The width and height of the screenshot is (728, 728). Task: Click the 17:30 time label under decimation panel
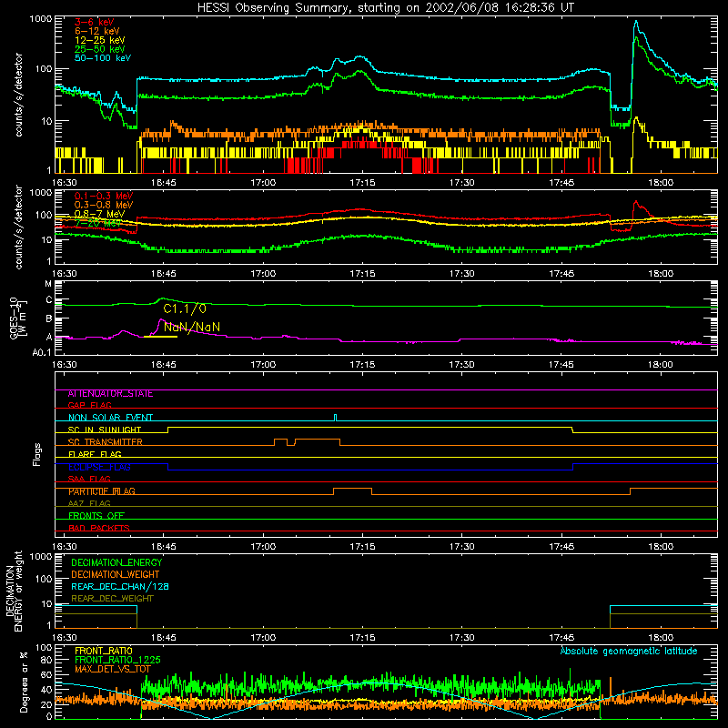[462, 638]
